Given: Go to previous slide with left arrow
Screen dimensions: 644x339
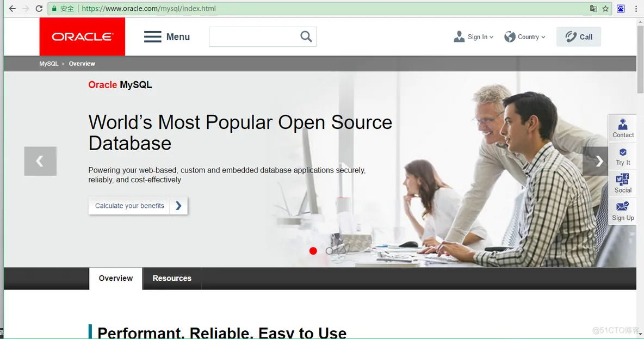Looking at the screenshot, I should (x=40, y=161).
